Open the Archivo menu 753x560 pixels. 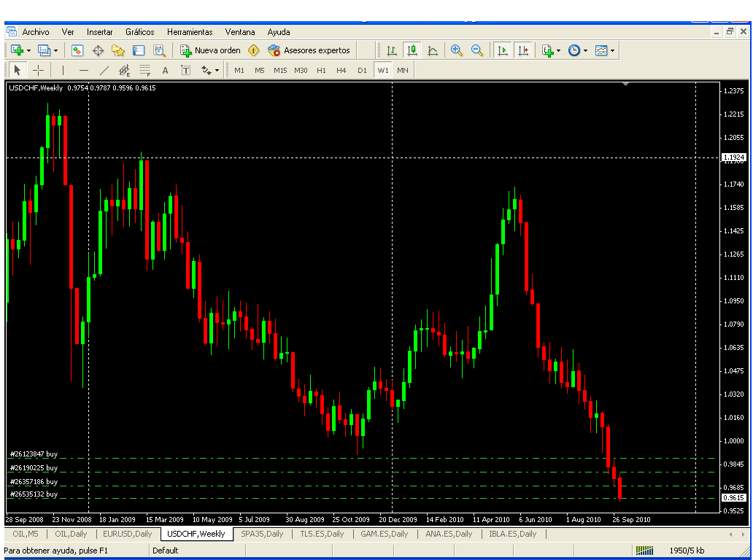click(36, 32)
